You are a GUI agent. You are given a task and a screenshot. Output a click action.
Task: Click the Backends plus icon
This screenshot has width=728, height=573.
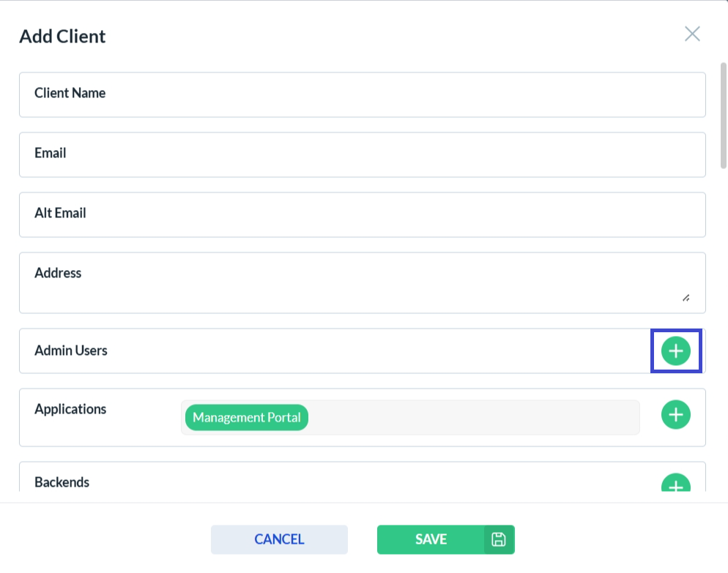click(676, 484)
